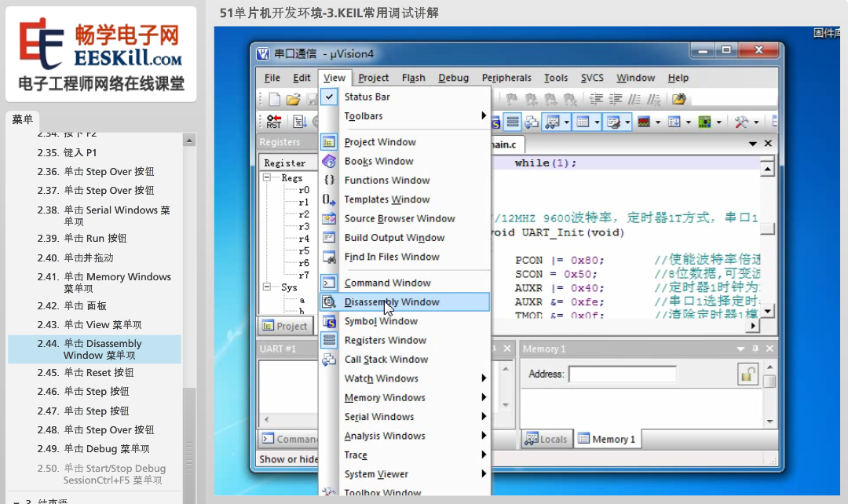
Task: Switch to the Locals tab
Action: 546,439
